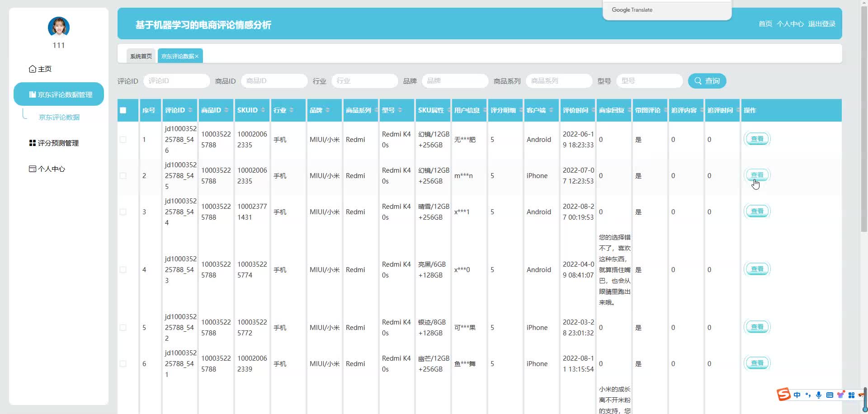Sort the table by 带图评论 column
868x414 pixels.
click(x=666, y=110)
